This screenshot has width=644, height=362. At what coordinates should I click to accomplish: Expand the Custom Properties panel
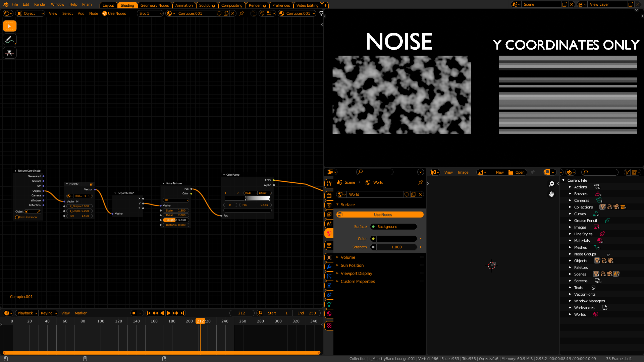[358, 282]
